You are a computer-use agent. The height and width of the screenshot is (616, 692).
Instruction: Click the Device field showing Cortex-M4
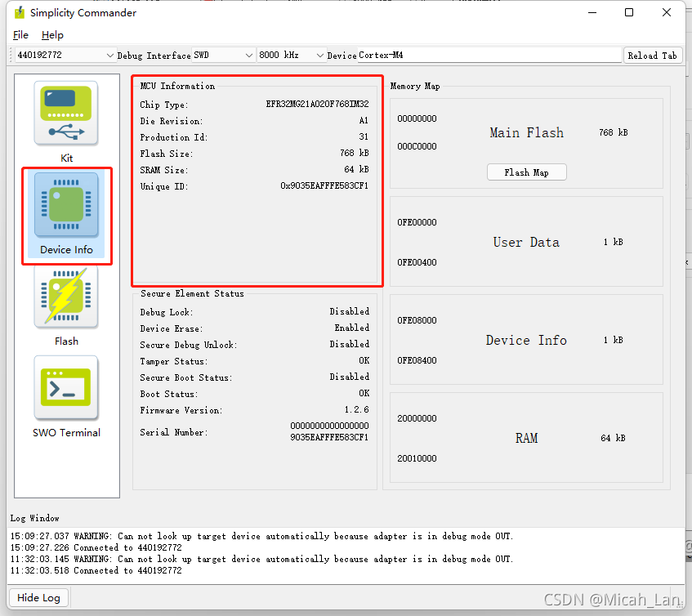pyautogui.click(x=489, y=56)
